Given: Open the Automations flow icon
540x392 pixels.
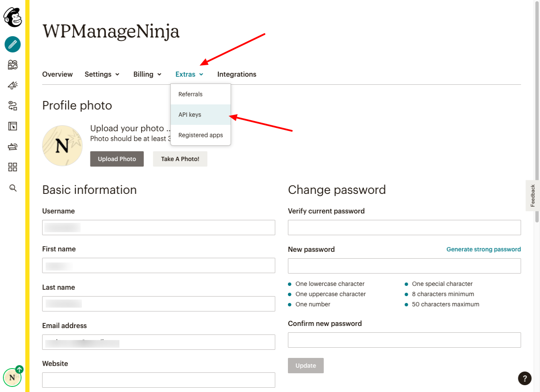Looking at the screenshot, I should [12, 106].
